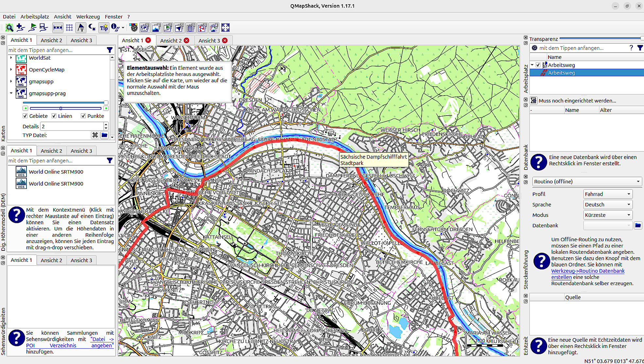Toggle the map grid display icon
This screenshot has width=644, height=364.
pyautogui.click(x=69, y=28)
